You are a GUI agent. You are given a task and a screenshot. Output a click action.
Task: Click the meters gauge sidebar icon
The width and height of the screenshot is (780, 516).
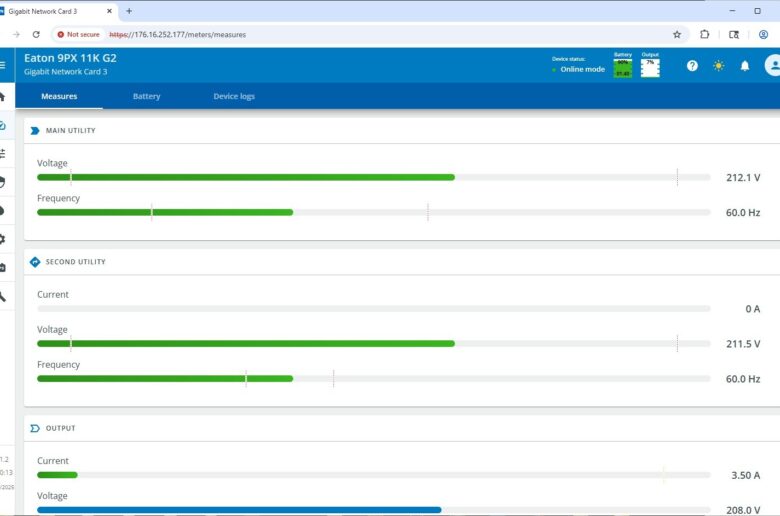point(3,125)
